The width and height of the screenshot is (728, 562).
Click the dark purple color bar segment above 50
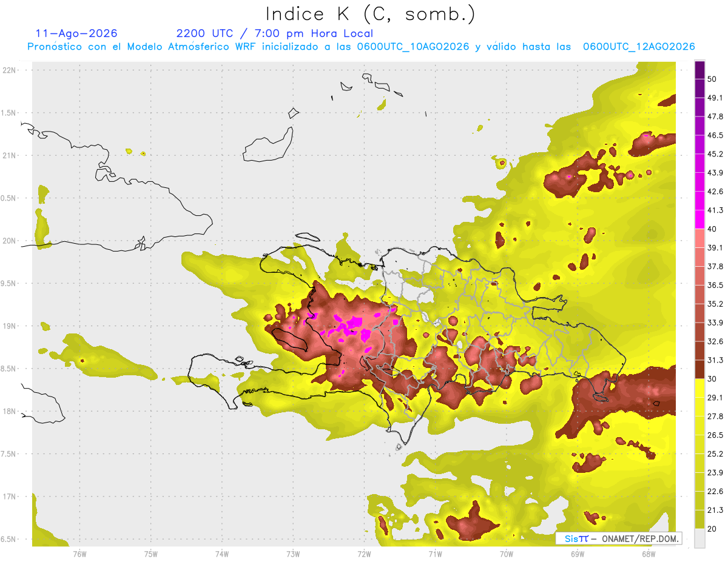pyautogui.click(x=699, y=72)
